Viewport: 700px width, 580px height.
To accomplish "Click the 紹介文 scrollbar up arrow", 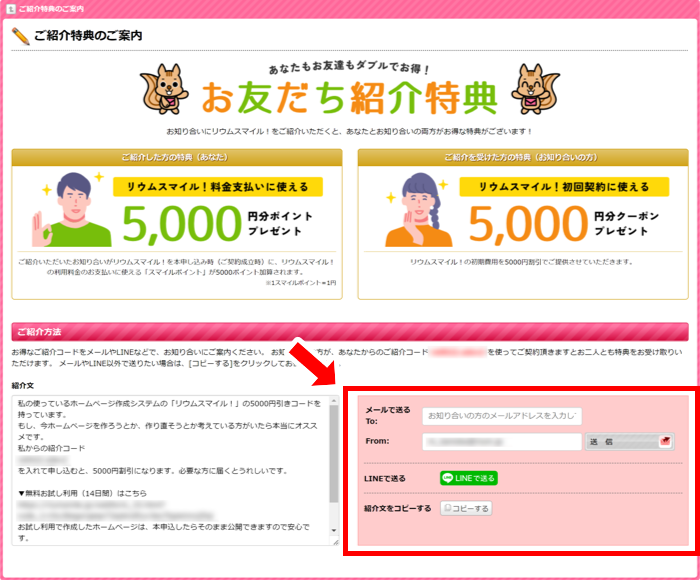I will [x=334, y=401].
